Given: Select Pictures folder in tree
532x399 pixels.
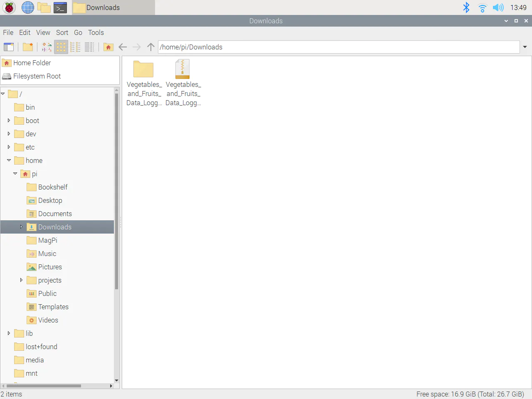Looking at the screenshot, I should click(x=44, y=267).
